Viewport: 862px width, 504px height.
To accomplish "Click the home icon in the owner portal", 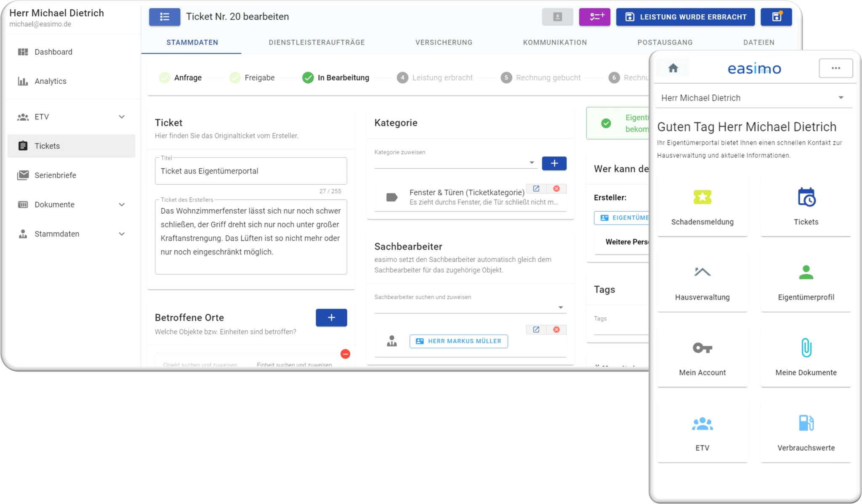I will click(x=673, y=68).
